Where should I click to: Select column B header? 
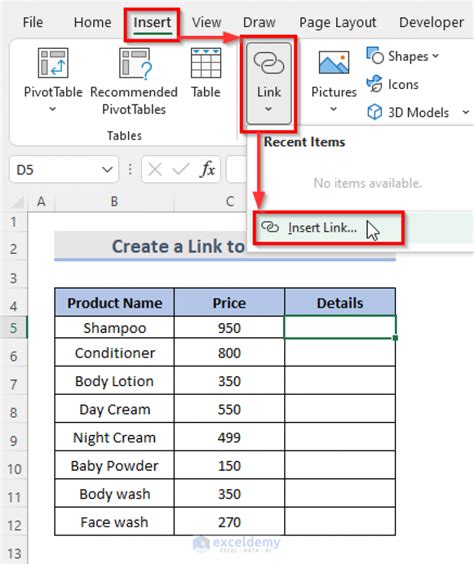(x=114, y=201)
